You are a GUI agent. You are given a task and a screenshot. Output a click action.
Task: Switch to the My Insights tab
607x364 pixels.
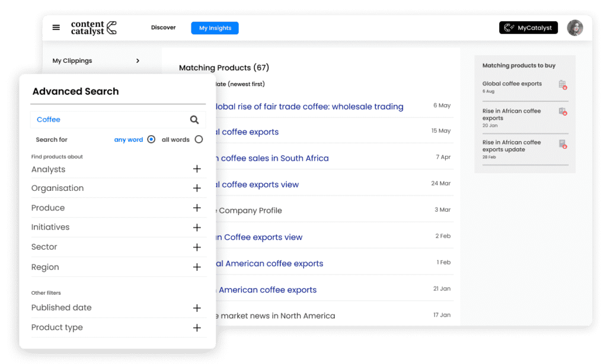pos(215,27)
